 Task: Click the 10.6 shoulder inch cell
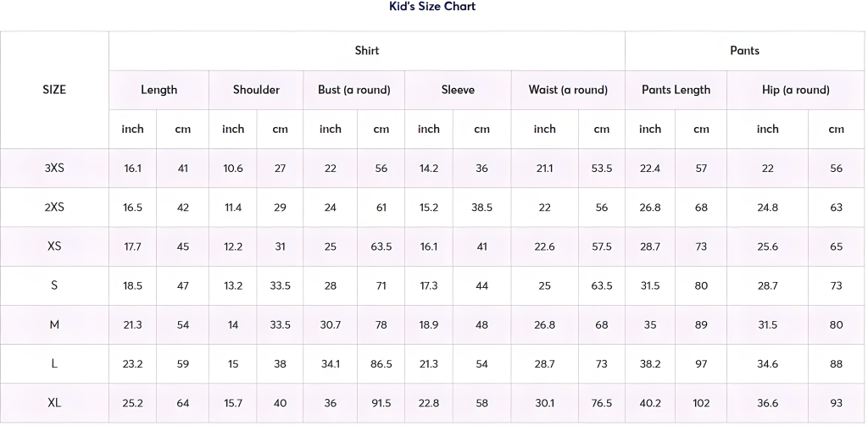pyautogui.click(x=233, y=169)
